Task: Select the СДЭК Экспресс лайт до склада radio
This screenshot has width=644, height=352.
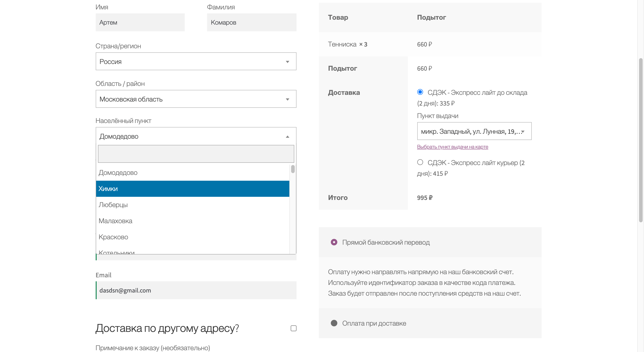Action: [x=420, y=92]
